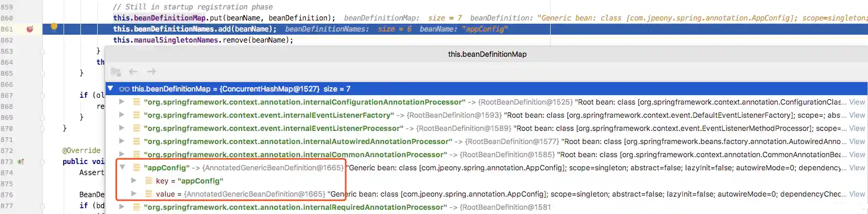Click View link for the DefaultEventListenerFactory row

[x=857, y=115]
